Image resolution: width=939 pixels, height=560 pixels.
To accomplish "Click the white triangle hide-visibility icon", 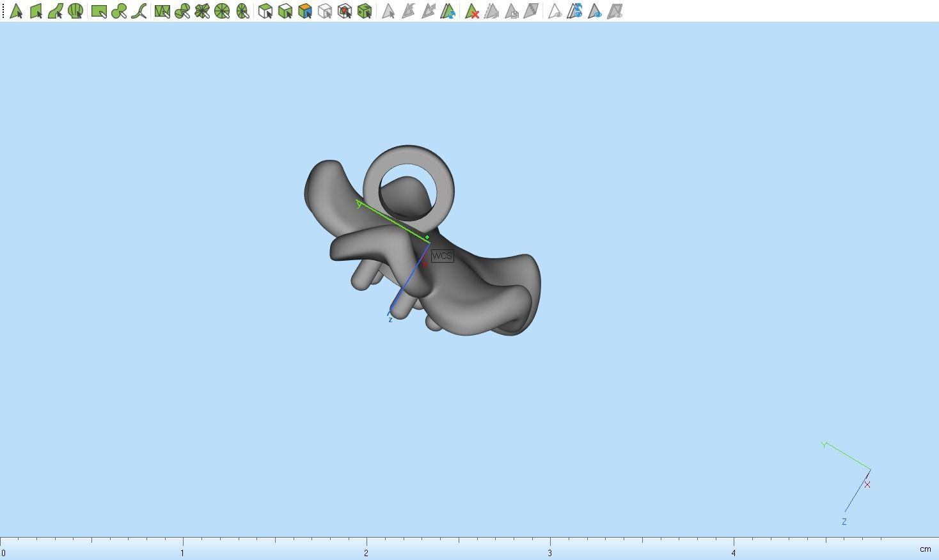I will pos(555,11).
